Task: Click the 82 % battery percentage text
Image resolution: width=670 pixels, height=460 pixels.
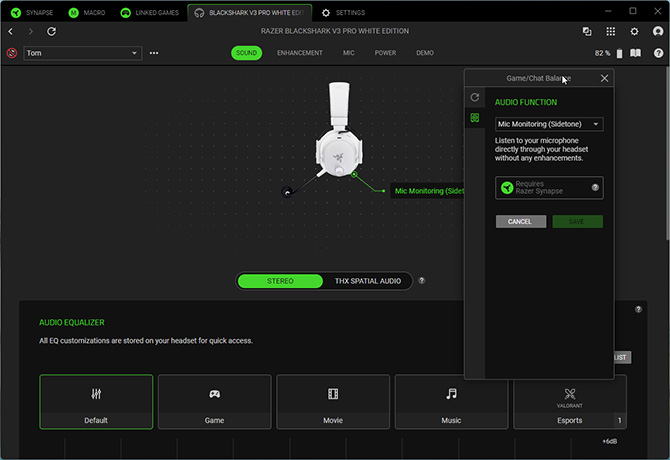Action: coord(602,53)
